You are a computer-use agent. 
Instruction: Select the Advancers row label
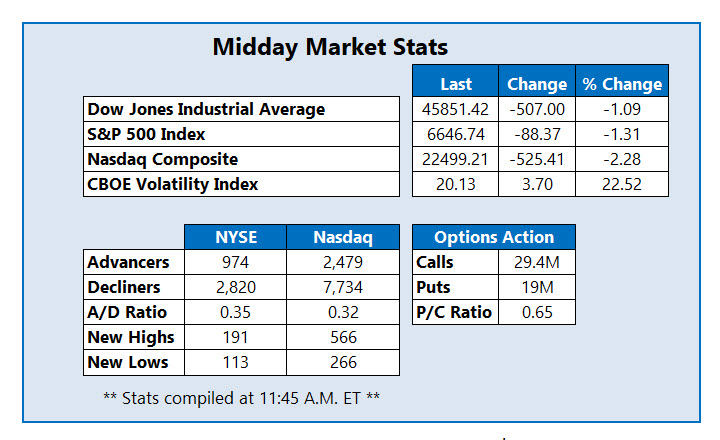click(128, 262)
